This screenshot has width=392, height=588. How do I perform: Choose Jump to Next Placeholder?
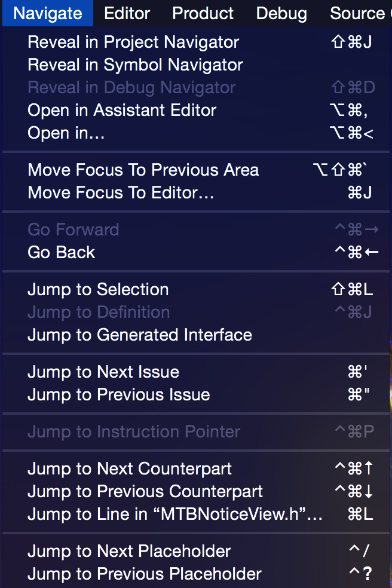point(129,552)
